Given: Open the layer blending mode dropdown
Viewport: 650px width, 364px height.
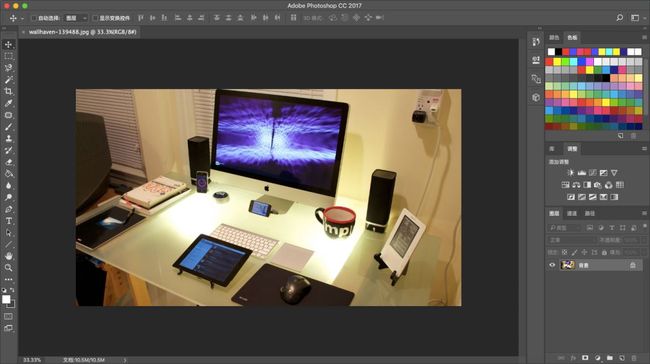Looking at the screenshot, I should [571, 240].
